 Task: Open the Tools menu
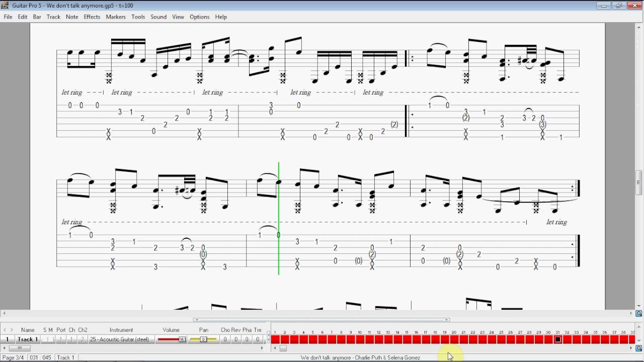(138, 17)
